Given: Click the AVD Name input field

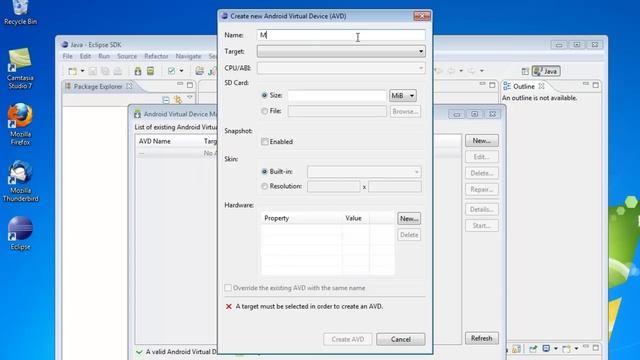Looking at the screenshot, I should point(341,35).
